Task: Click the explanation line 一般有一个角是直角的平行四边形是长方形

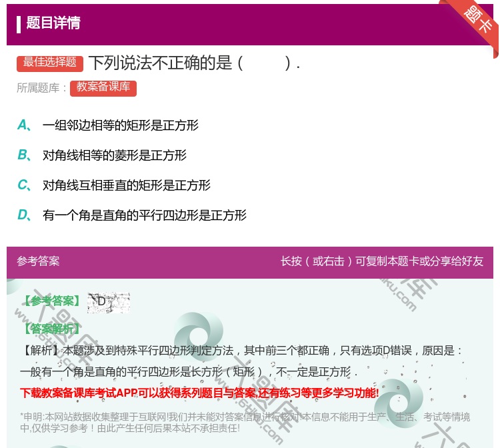Action: tap(189, 372)
